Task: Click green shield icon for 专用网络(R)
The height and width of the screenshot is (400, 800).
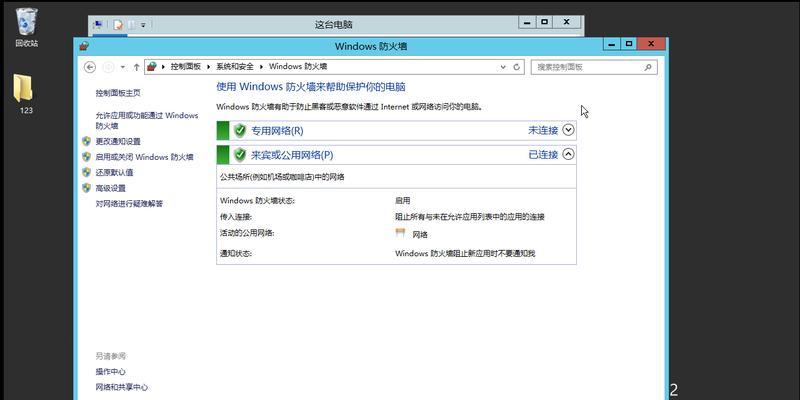Action: click(x=240, y=131)
